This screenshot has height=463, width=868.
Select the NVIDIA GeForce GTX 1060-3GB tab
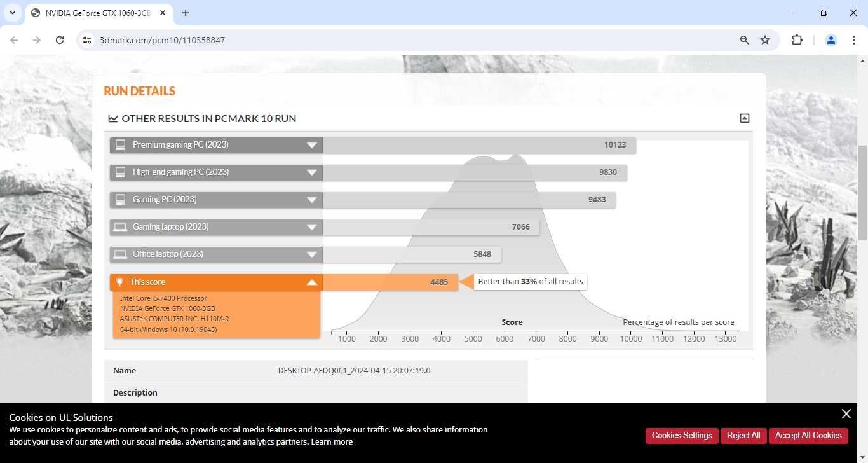pyautogui.click(x=98, y=13)
